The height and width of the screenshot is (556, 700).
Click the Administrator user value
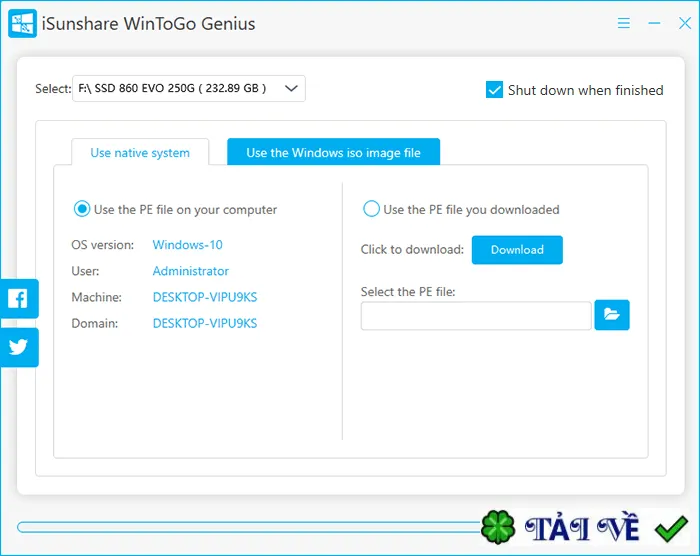pos(191,271)
